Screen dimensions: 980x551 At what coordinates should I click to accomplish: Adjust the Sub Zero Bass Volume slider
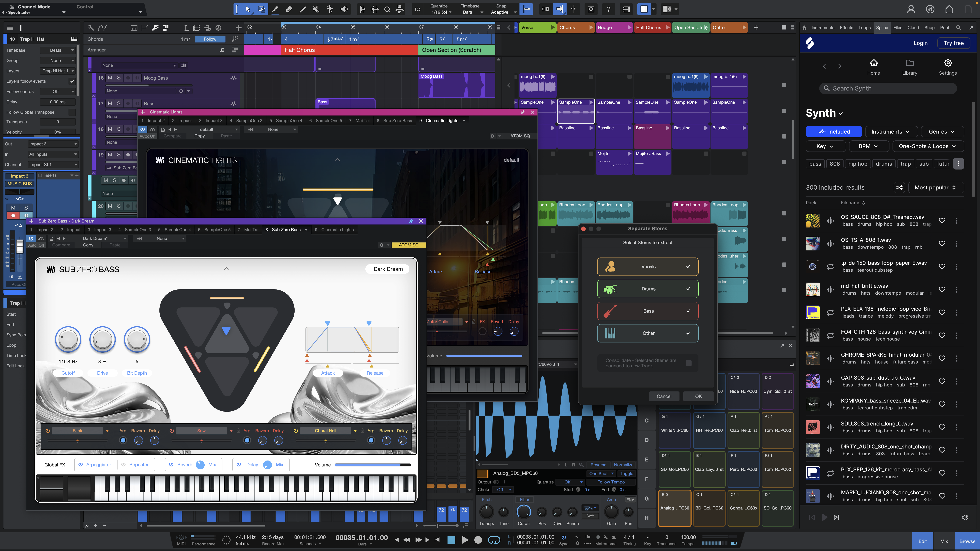click(x=372, y=465)
